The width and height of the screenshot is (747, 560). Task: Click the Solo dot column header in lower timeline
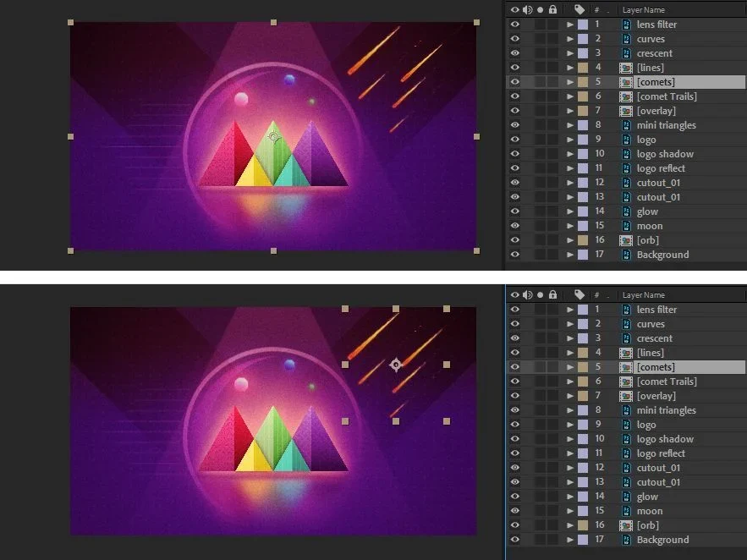tap(541, 294)
